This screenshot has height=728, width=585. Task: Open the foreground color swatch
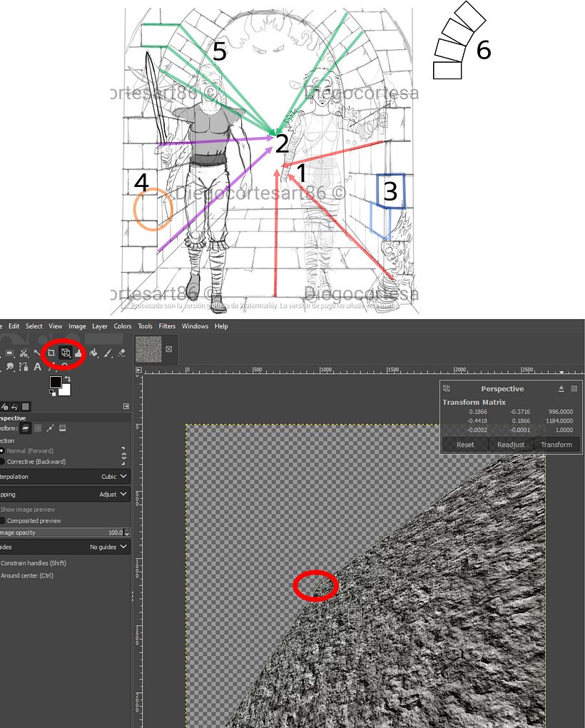pos(56,383)
